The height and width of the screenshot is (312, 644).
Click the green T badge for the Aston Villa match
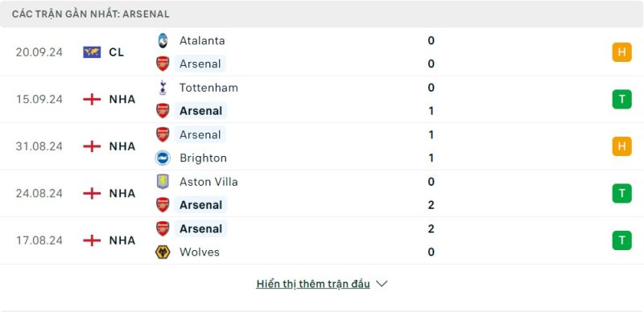[621, 193]
